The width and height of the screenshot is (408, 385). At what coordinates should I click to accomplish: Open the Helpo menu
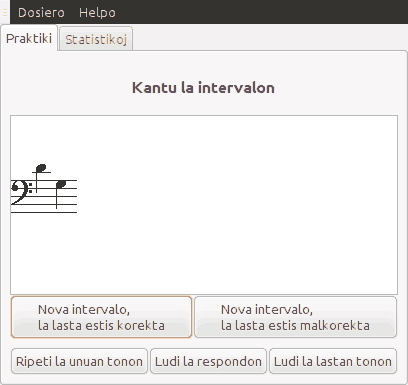tap(97, 13)
